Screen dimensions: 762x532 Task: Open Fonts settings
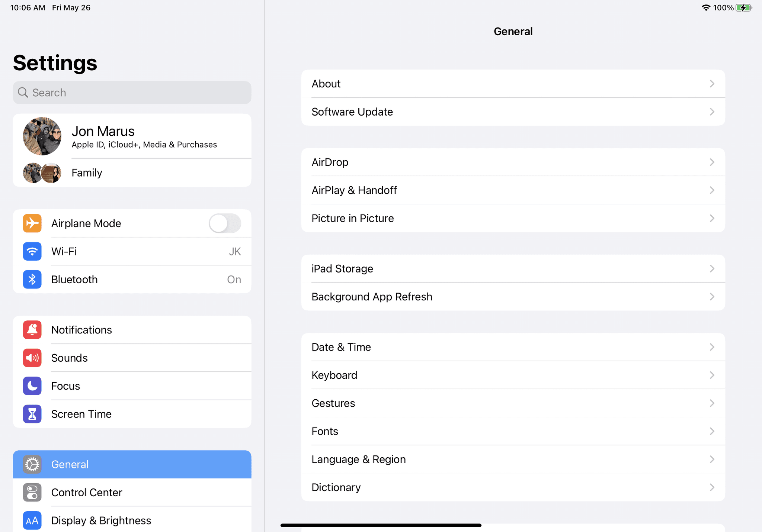pyautogui.click(x=513, y=431)
